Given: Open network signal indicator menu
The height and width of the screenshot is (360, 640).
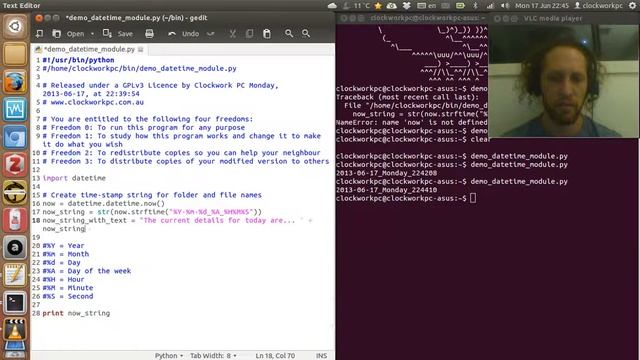Looking at the screenshot, I should click(x=490, y=6).
